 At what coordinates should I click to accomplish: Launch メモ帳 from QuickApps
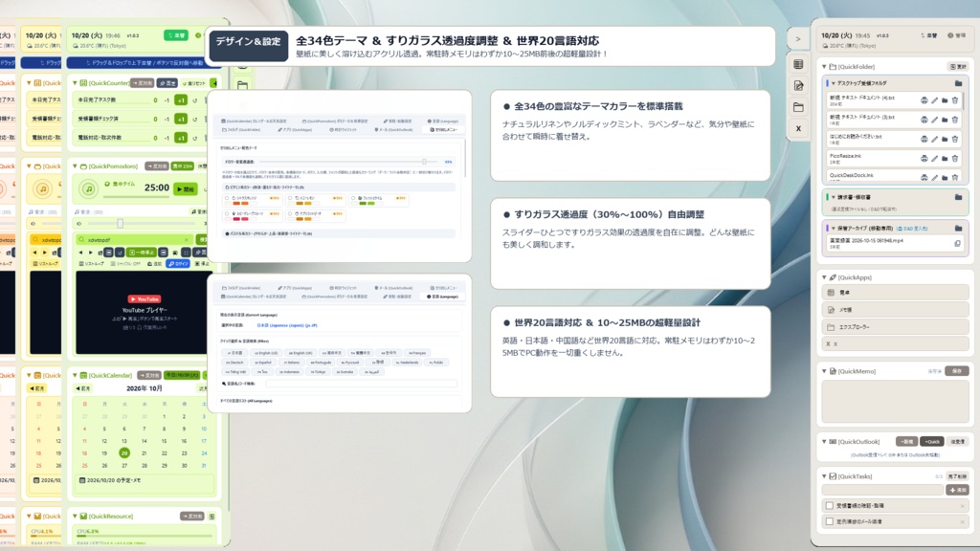click(x=895, y=309)
